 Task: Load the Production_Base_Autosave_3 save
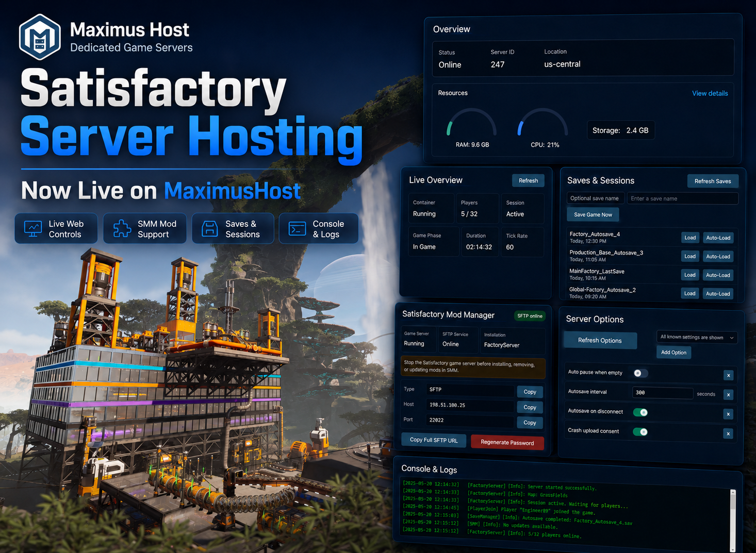(x=690, y=256)
